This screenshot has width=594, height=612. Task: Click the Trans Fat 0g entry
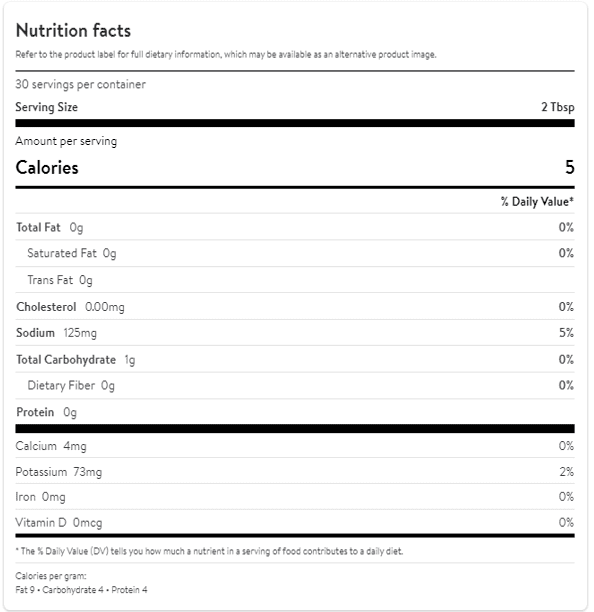pyautogui.click(x=60, y=280)
